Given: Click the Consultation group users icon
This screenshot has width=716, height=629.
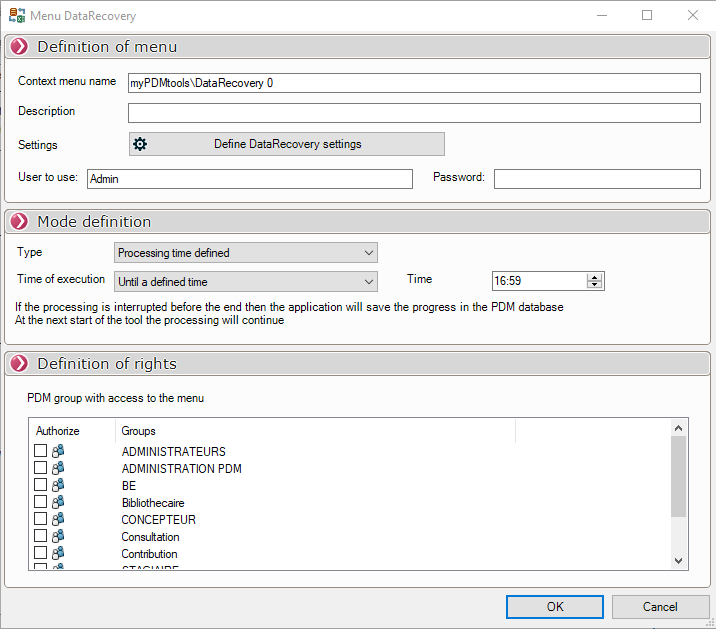Looking at the screenshot, I should (x=58, y=537).
